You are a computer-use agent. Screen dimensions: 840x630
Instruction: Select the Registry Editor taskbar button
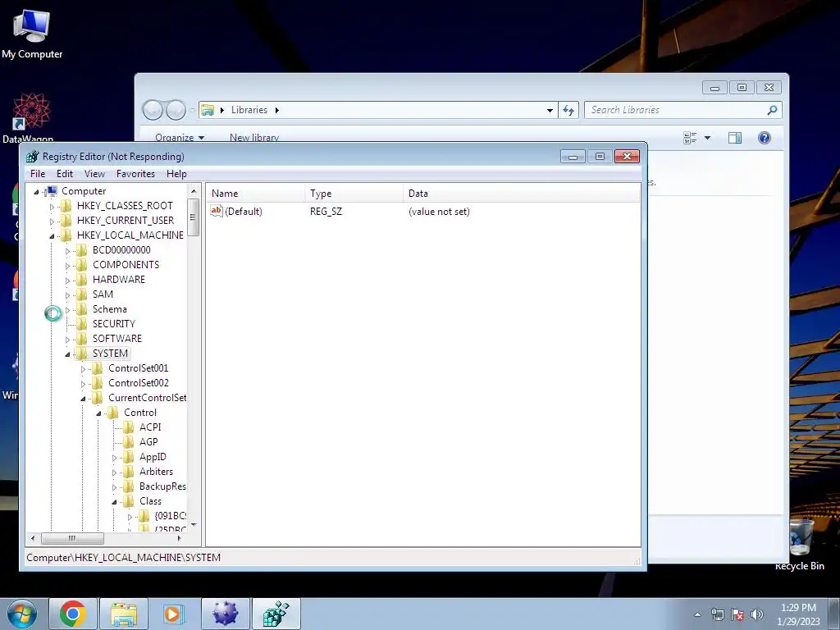(x=276, y=614)
